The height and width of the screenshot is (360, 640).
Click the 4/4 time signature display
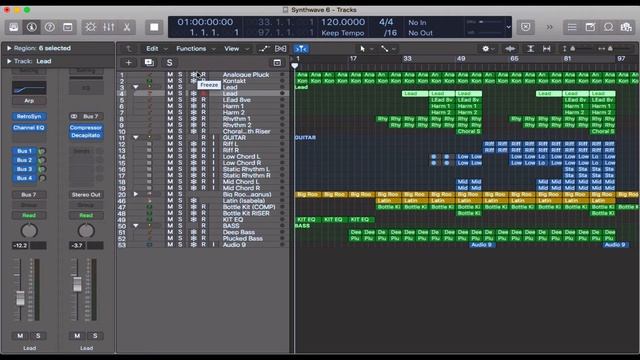point(386,22)
